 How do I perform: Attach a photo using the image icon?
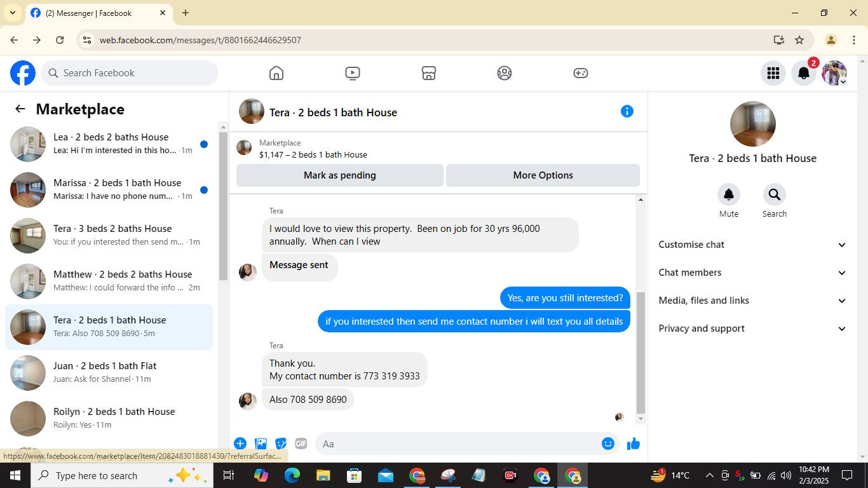[x=261, y=444]
